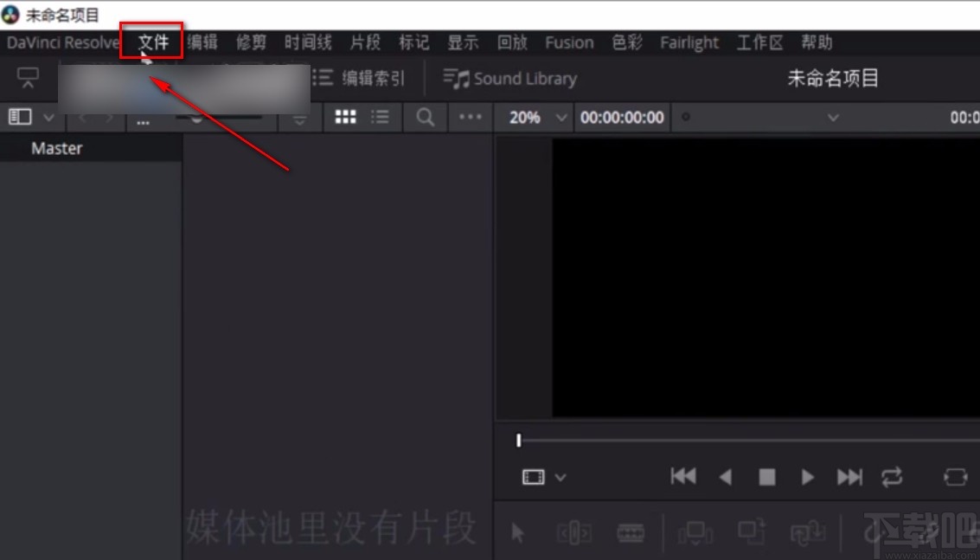Activate the trim edit mode tool
The height and width of the screenshot is (560, 980).
[x=574, y=532]
